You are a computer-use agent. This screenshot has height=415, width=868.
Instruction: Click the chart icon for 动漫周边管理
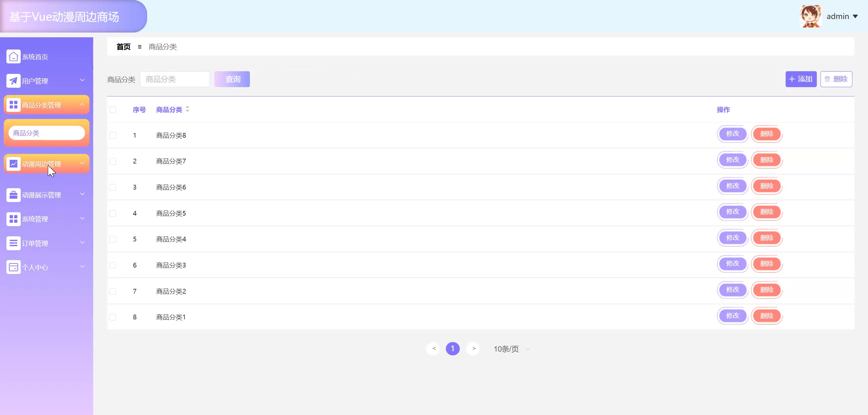13,164
